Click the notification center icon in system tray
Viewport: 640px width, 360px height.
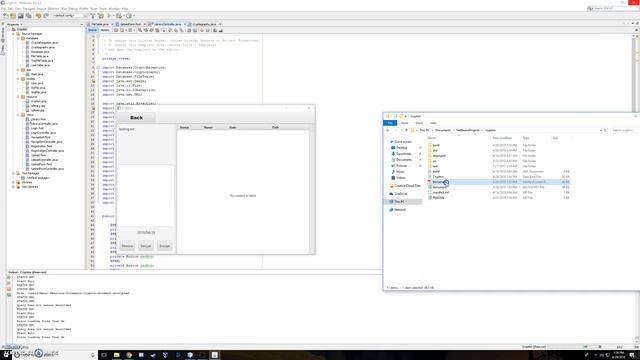(x=632, y=355)
